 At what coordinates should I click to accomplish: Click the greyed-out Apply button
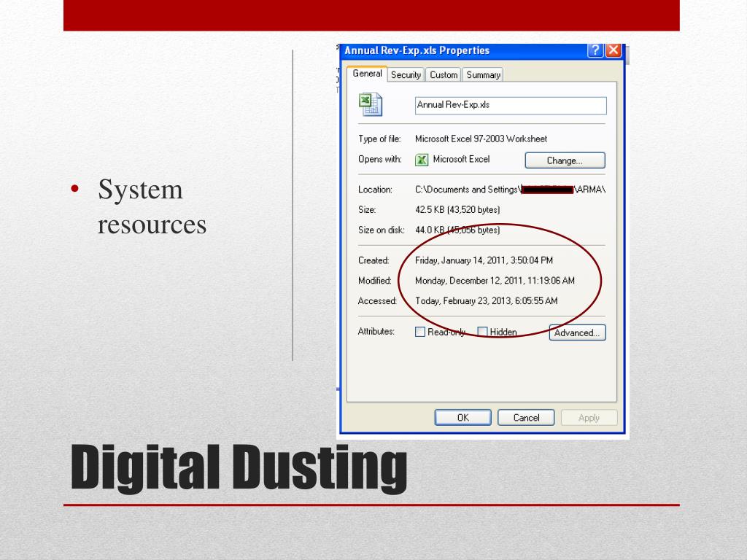click(589, 418)
